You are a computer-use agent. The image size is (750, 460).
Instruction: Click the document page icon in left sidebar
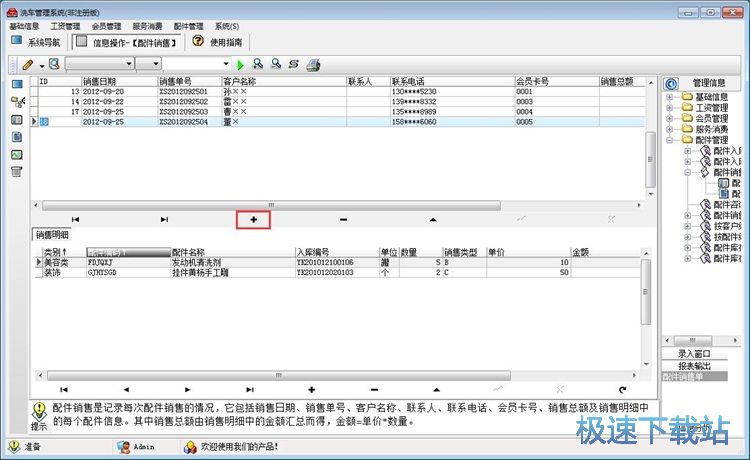17,137
